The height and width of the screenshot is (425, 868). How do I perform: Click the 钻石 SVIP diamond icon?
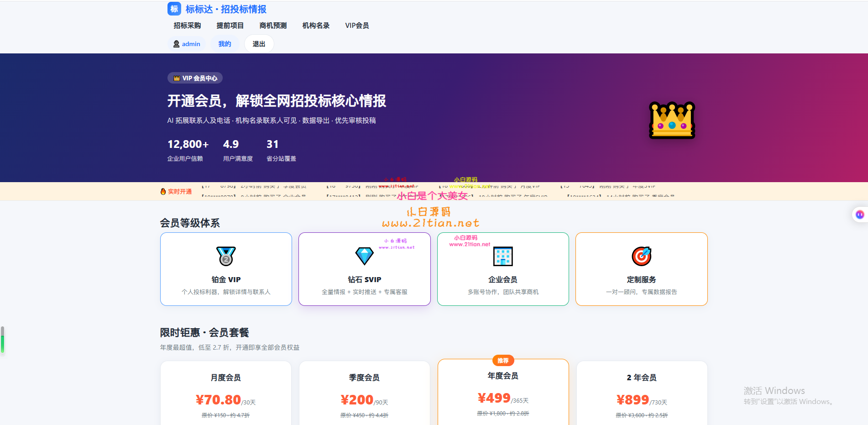tap(364, 256)
